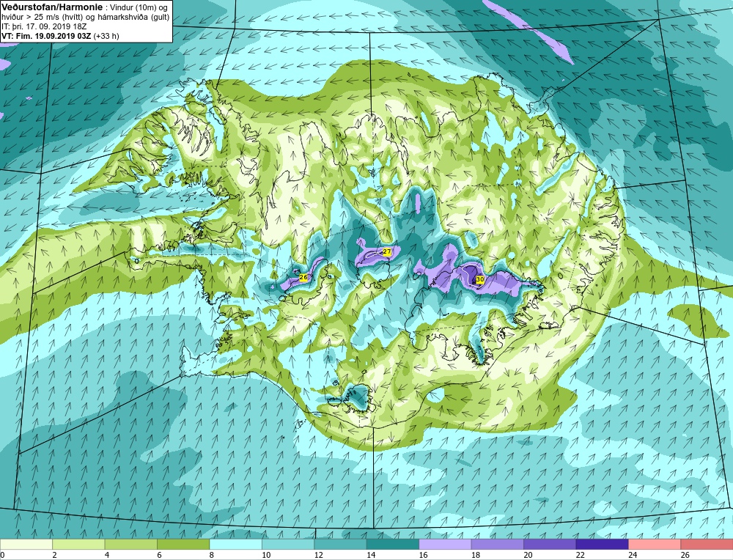Click the 'VT: Fim. 19.09.2019 03Z' valid time
The image size is (733, 560).
click(46, 36)
